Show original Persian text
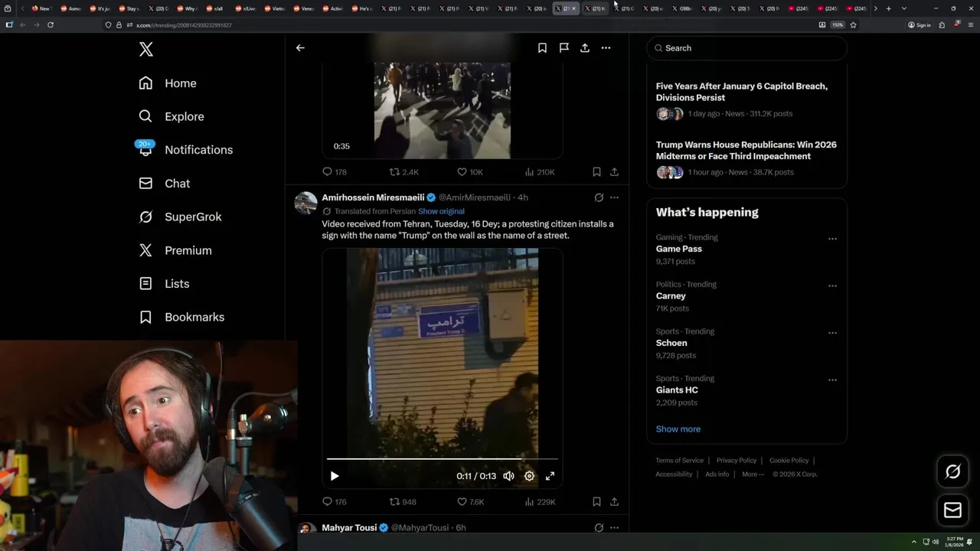This screenshot has height=551, width=980. (441, 211)
